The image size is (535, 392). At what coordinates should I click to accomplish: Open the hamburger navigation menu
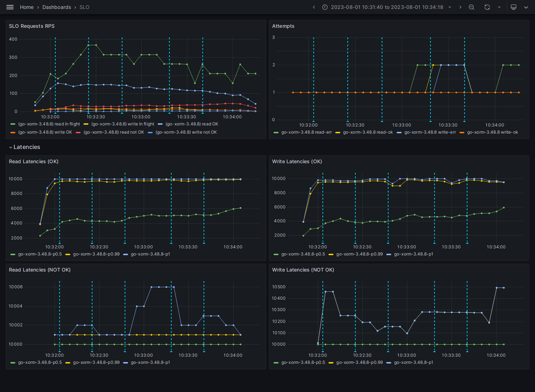[x=10, y=7]
